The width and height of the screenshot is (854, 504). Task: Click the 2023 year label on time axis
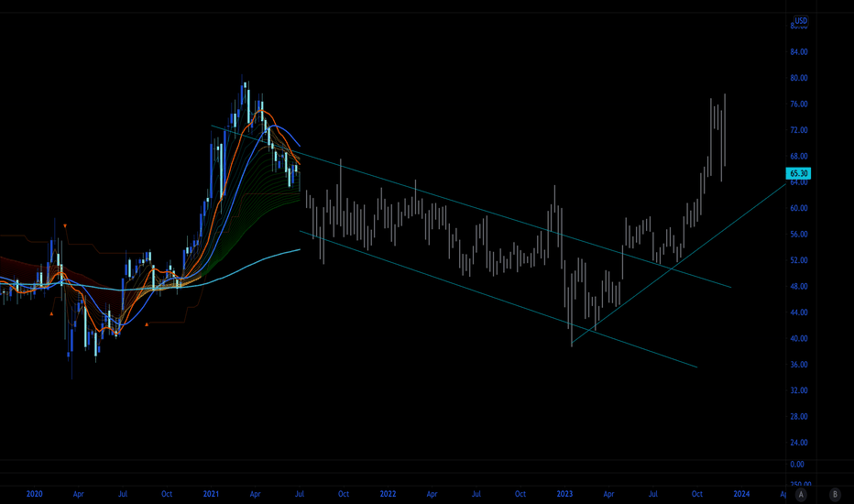[564, 494]
